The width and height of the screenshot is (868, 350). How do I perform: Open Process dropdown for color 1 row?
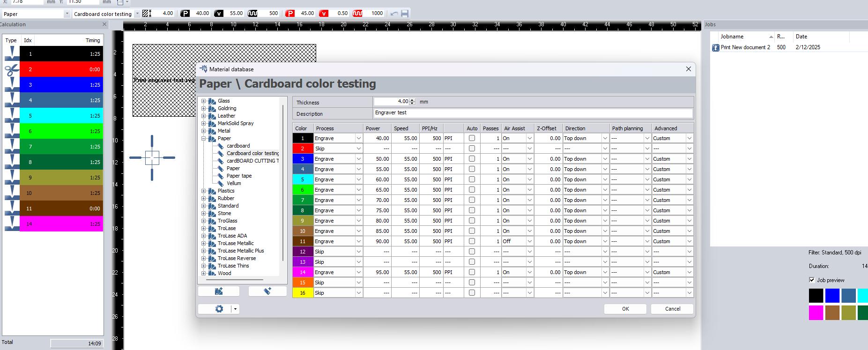358,138
